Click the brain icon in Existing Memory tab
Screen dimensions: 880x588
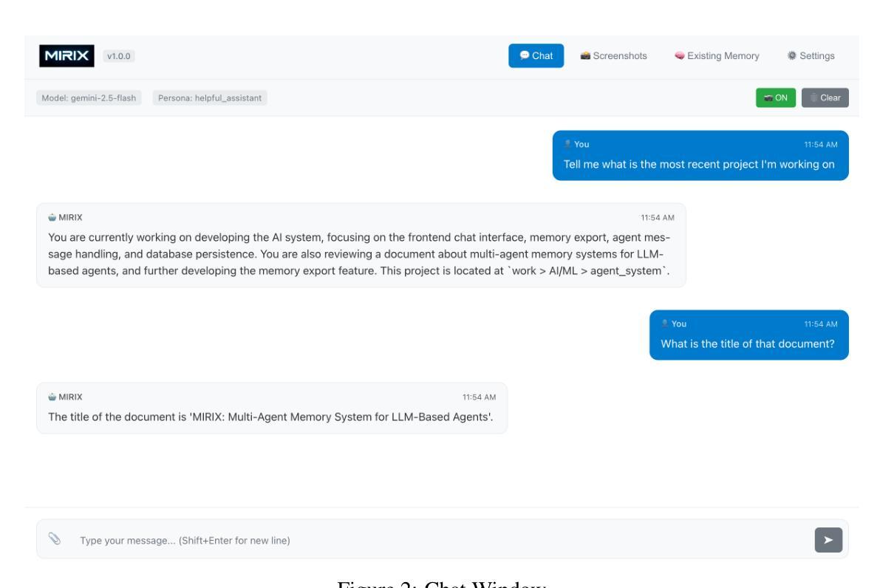click(680, 55)
